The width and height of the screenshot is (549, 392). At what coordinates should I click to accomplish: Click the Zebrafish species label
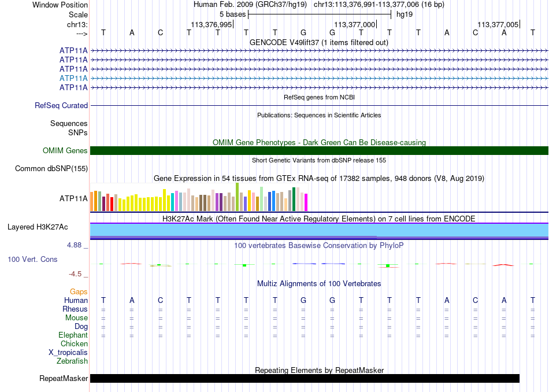coord(72,361)
